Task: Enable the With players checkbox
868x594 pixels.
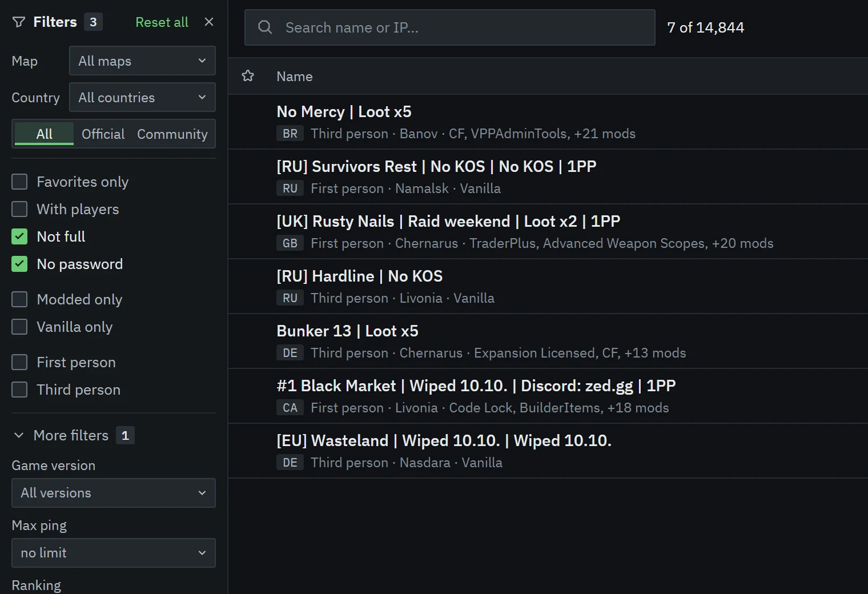Action: click(19, 209)
